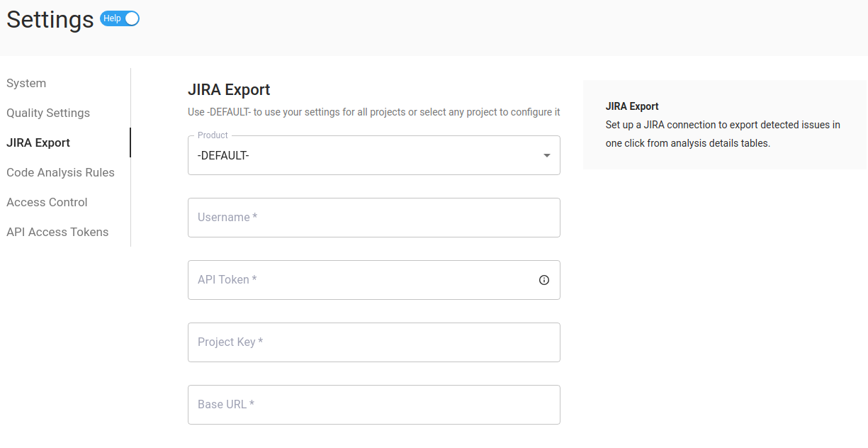Focus the API Token field
868x448 pixels.
[x=374, y=280]
